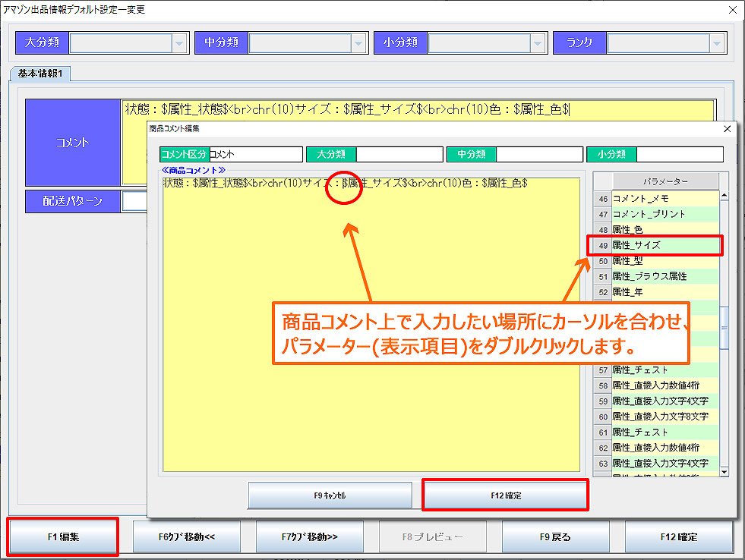Expand the 小分類 dropdown in main window
The image size is (745, 560).
(x=538, y=43)
